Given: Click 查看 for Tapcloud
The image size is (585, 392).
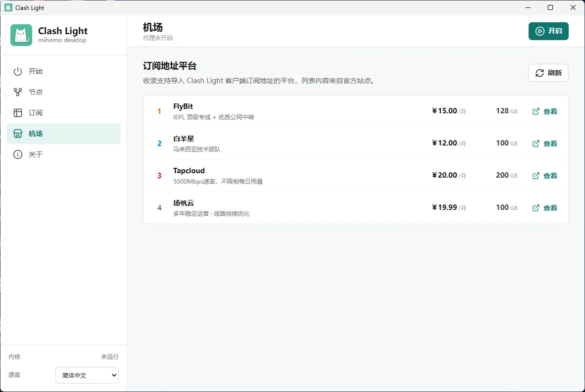Looking at the screenshot, I should click(x=545, y=176).
